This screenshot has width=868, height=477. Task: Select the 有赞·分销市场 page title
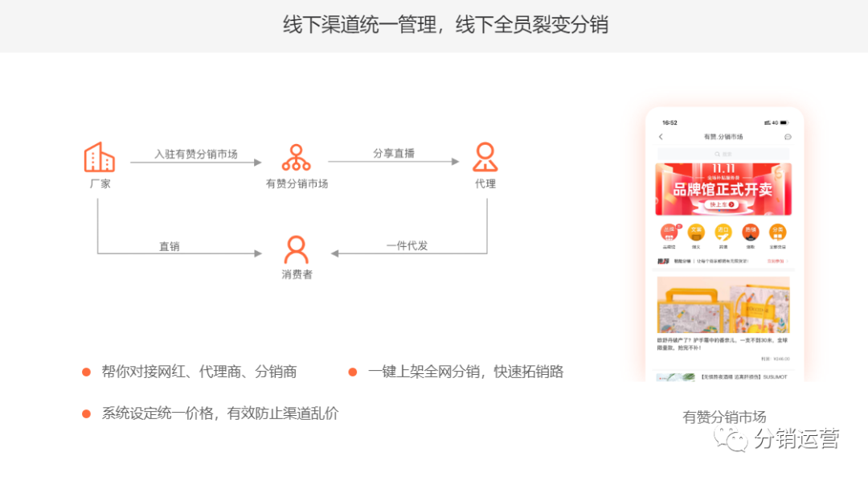[723, 137]
